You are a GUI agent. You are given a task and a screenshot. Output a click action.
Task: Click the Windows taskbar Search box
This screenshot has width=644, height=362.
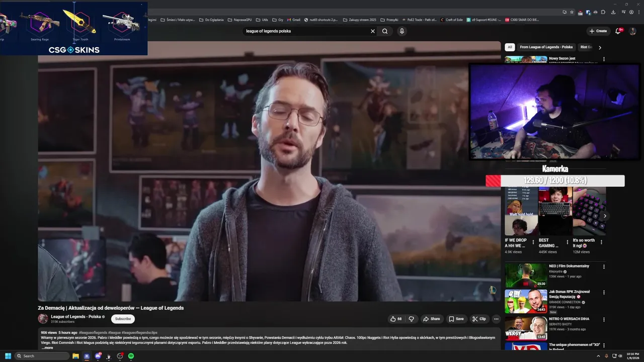(x=42, y=356)
